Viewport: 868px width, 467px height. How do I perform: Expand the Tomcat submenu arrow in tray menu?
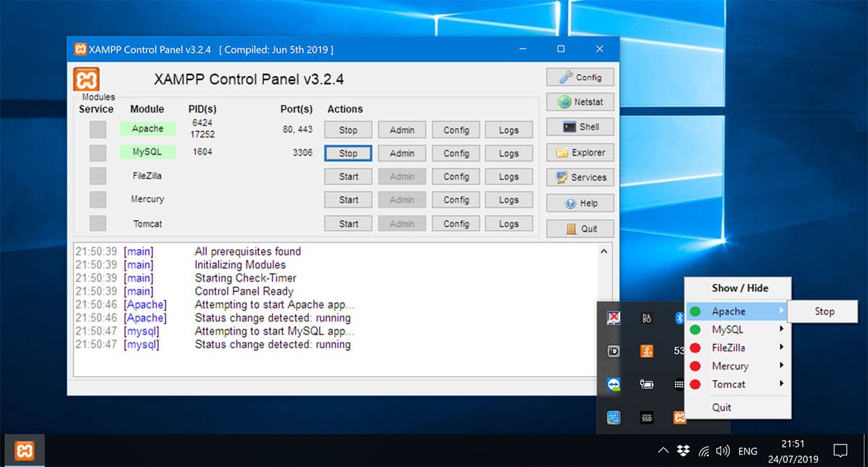coord(782,384)
